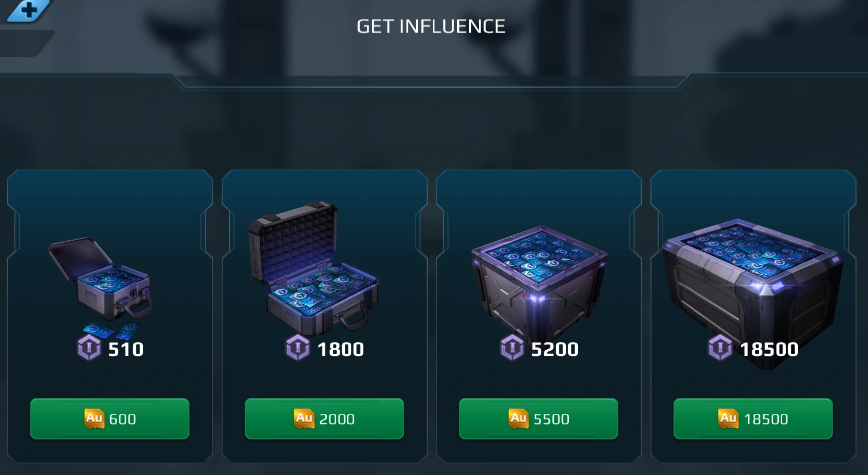The image size is (868, 475).
Task: Click the gold Au icon on 5500 button
Action: (518, 418)
